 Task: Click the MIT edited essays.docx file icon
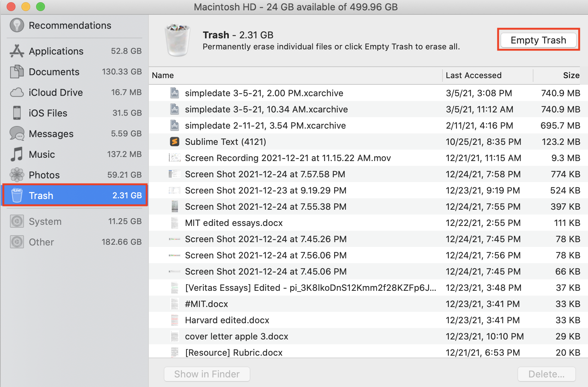(x=175, y=223)
